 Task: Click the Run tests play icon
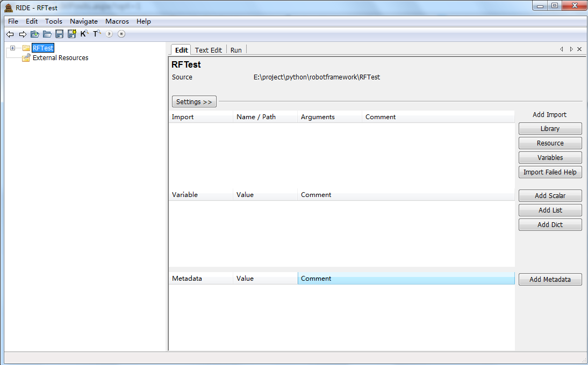tap(109, 34)
